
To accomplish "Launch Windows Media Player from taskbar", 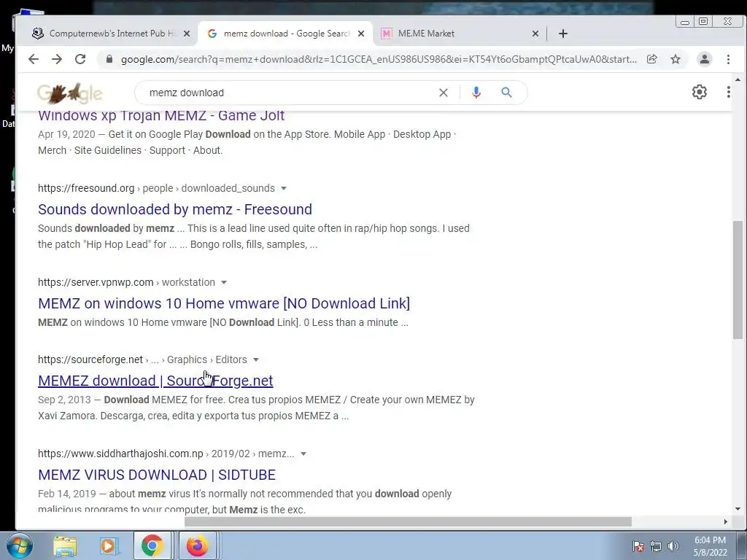I will point(108,545).
